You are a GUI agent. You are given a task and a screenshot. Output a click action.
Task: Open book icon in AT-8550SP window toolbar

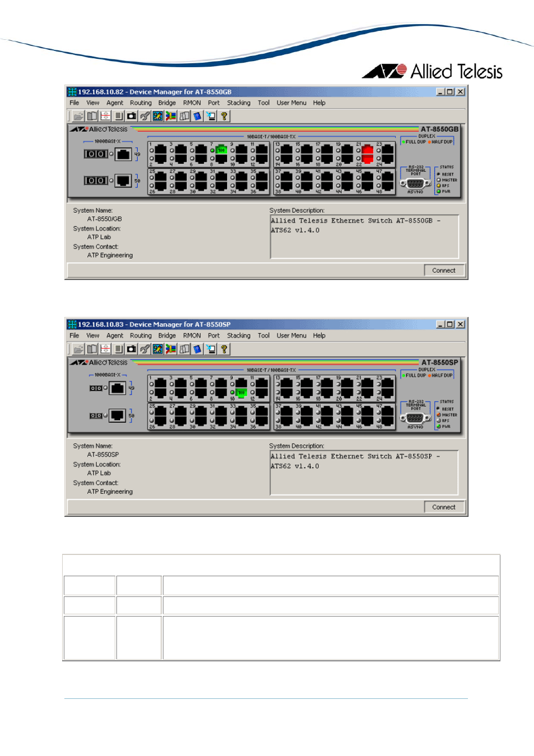point(92,349)
